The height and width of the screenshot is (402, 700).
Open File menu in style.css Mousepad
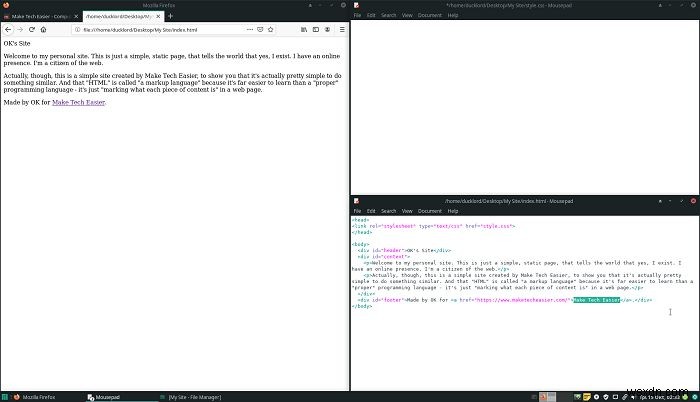tap(357, 15)
